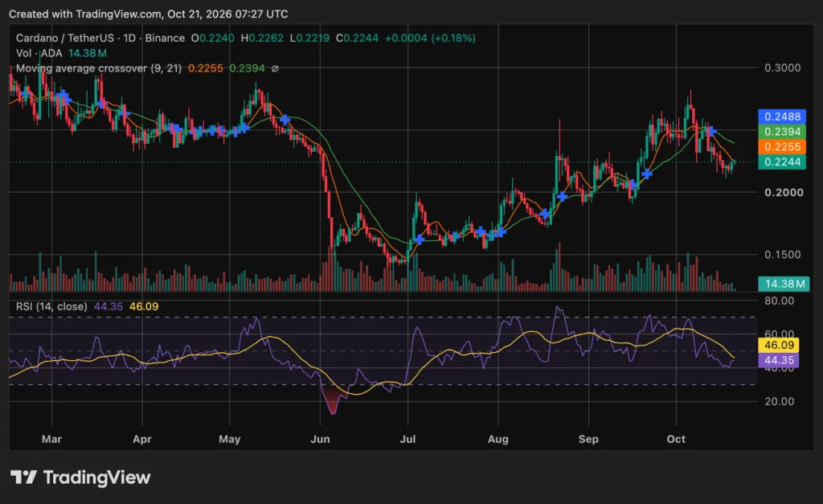Click the H0.2262 high price value
Viewport: 823px width, 504px height.
coord(262,38)
